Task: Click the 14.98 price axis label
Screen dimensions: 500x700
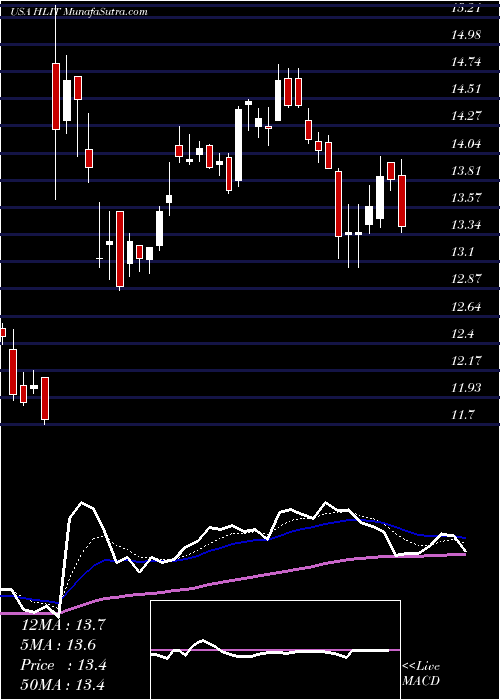Action: click(466, 34)
